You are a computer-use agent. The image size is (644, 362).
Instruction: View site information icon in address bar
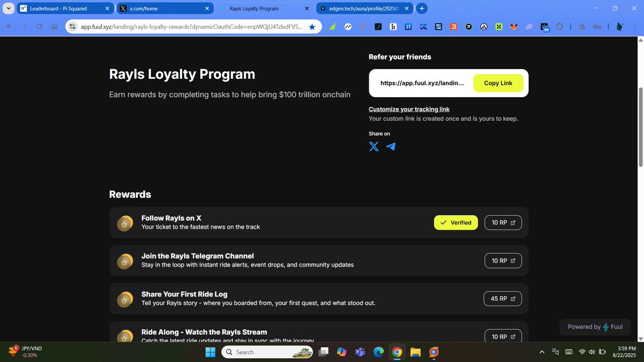(73, 26)
